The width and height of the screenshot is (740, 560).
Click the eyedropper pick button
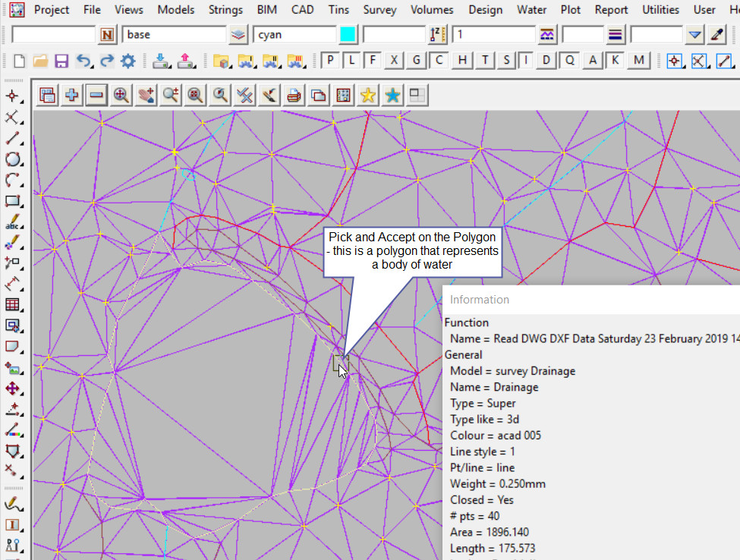click(716, 35)
